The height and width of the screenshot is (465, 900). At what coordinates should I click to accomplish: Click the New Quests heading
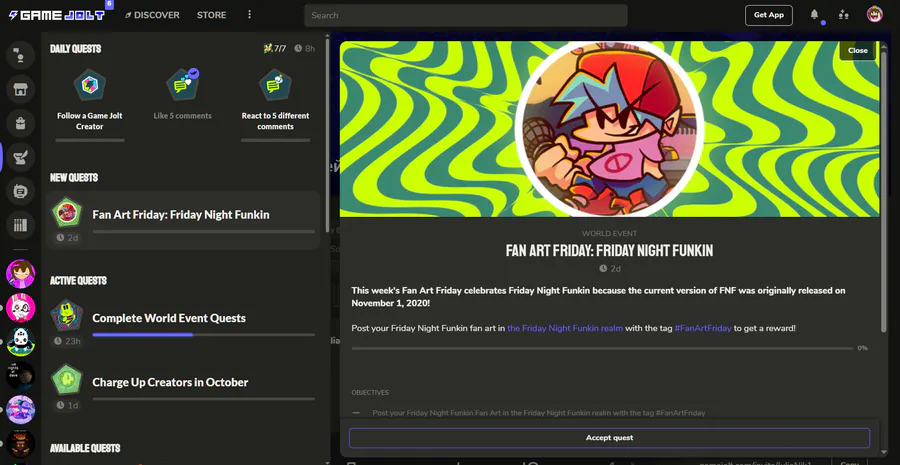point(74,177)
